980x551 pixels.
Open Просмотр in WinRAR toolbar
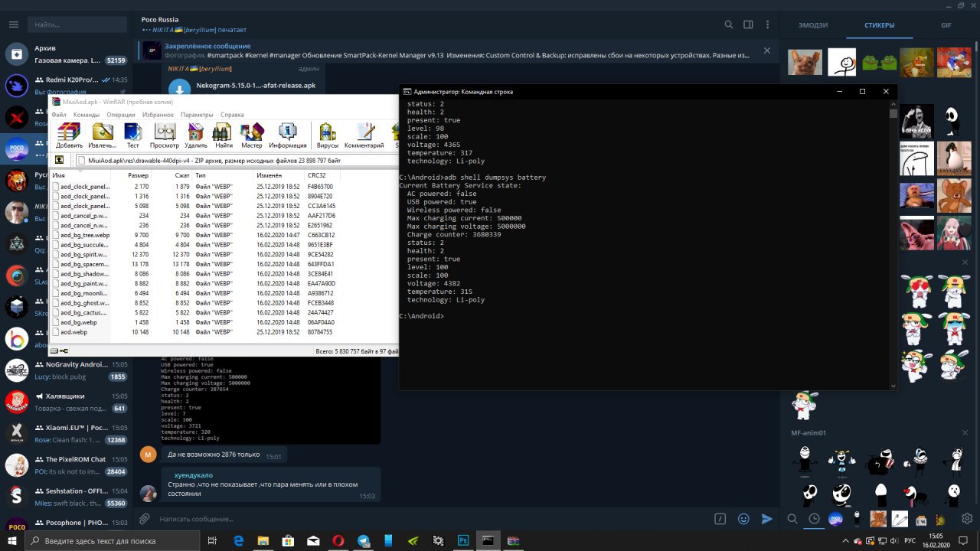pyautogui.click(x=164, y=135)
